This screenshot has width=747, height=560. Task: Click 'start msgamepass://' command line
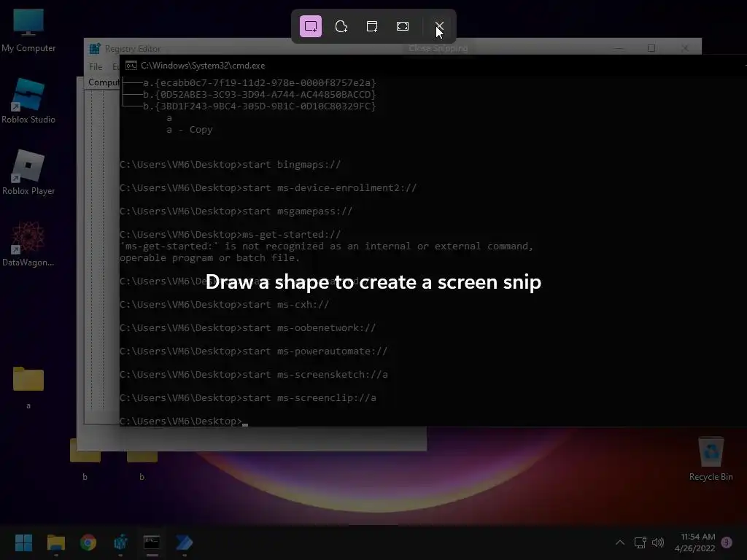click(x=236, y=211)
